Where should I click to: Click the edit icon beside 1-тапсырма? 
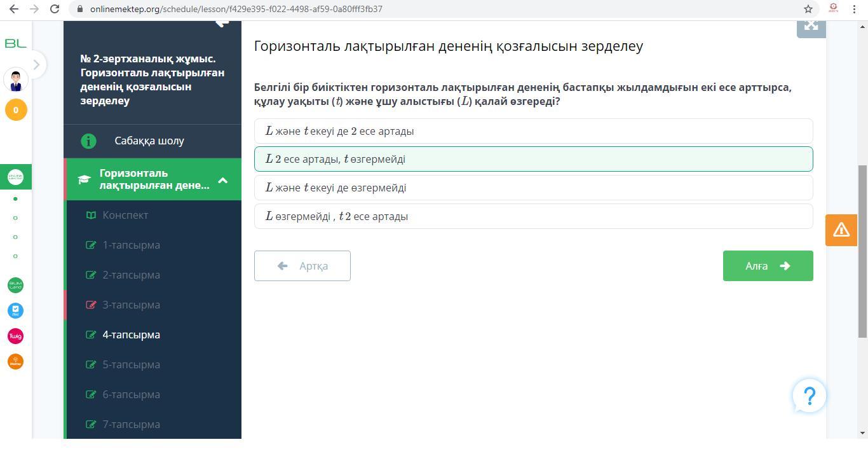pos(91,245)
